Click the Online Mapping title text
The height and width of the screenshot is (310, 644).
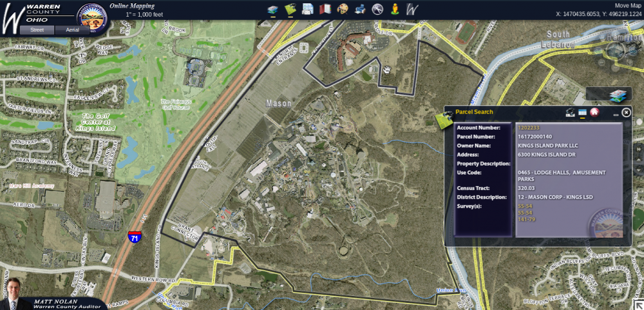pos(132,6)
